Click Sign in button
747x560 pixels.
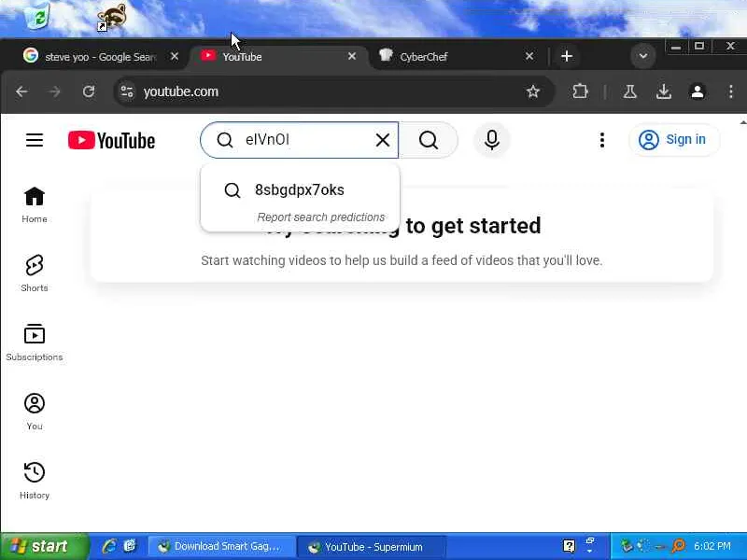pos(673,139)
